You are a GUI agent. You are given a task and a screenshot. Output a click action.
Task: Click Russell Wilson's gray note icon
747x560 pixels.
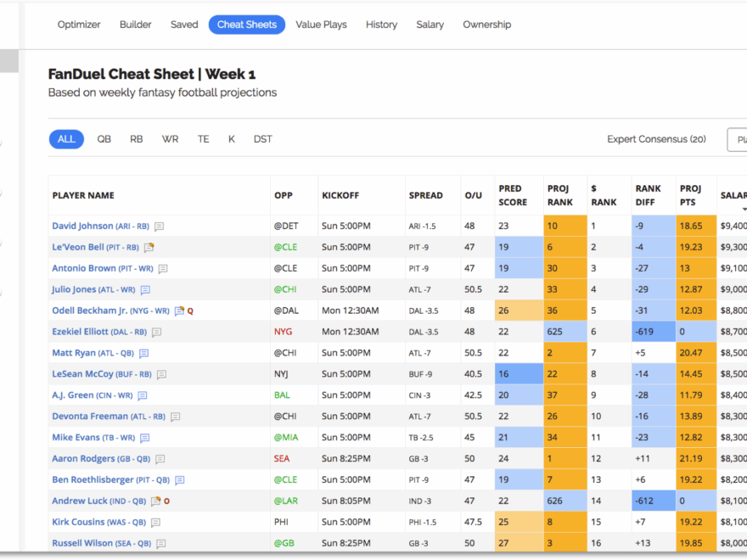coord(160,544)
